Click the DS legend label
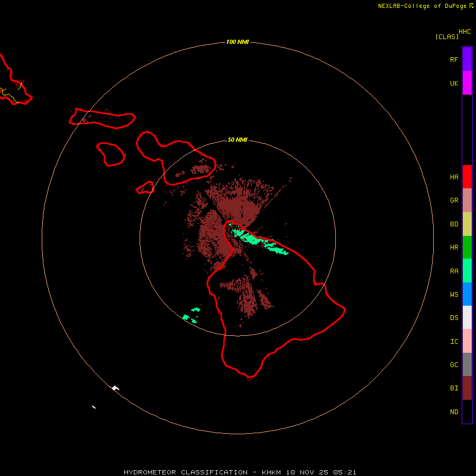This screenshot has height=476, width=476. 454,317
